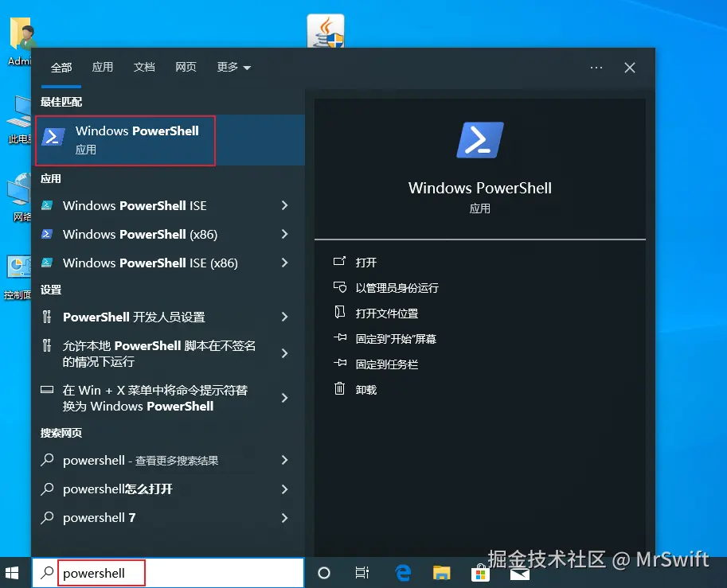
Task: Click the pin to taskbar icon
Action: [x=340, y=363]
